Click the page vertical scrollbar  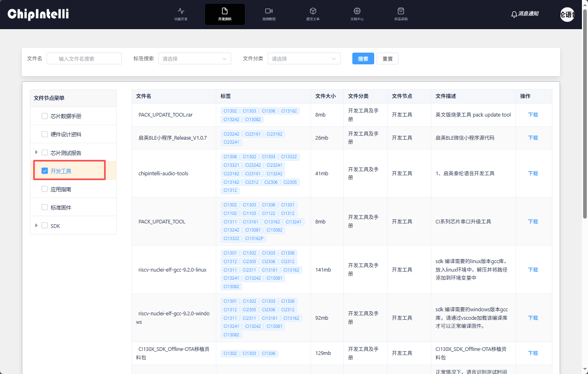tap(585, 113)
